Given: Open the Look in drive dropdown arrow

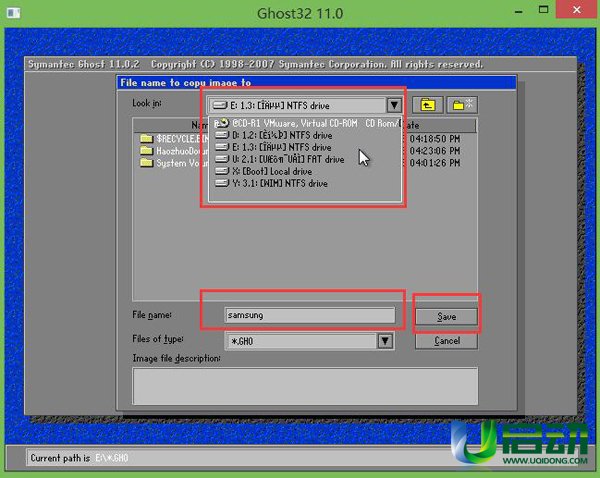Looking at the screenshot, I should 394,105.
